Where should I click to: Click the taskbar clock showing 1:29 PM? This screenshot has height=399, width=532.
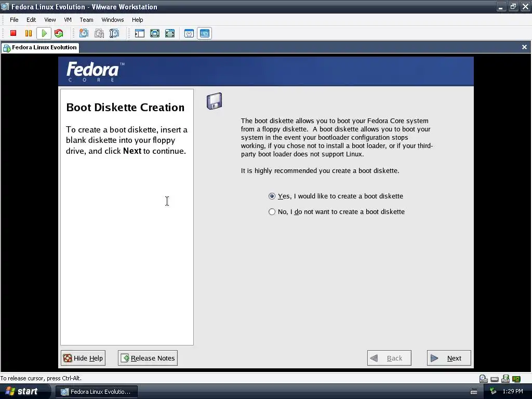click(x=513, y=391)
